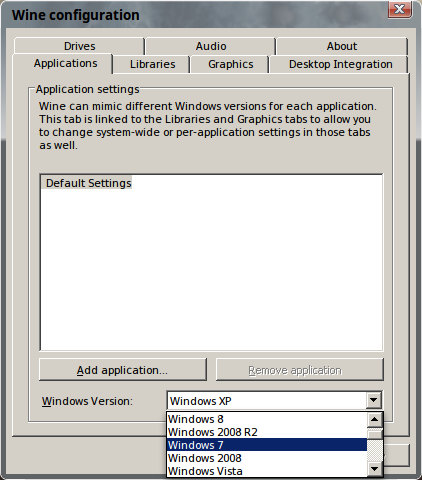
Task: Click the Windows XP value field
Action: pyautogui.click(x=266, y=400)
